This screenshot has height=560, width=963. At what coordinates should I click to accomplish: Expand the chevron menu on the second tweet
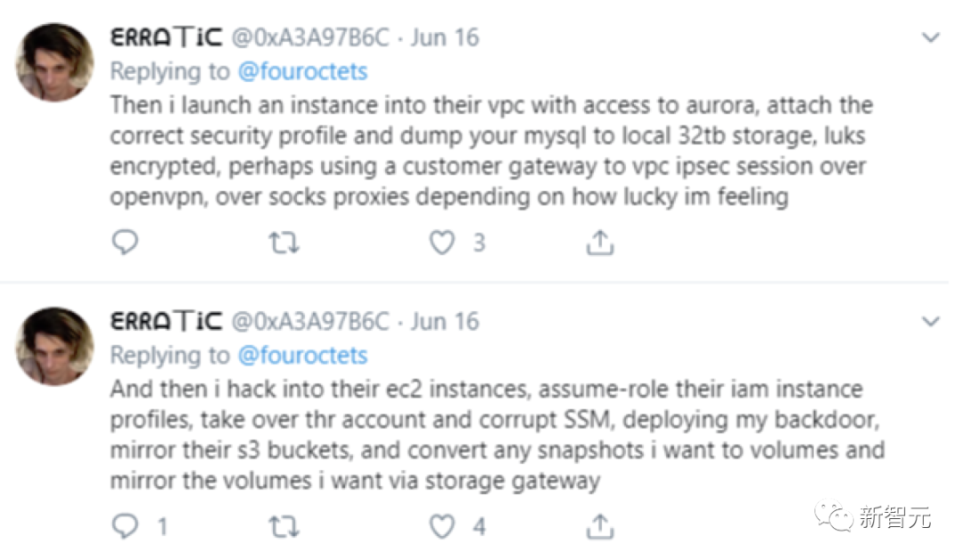tap(930, 322)
